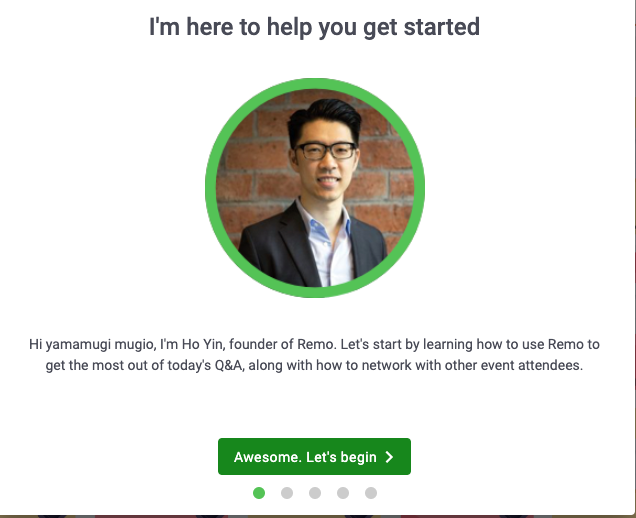636x518 pixels.
Task: Click the dark backdrop strip below the welcome dialog
Action: [318, 516]
